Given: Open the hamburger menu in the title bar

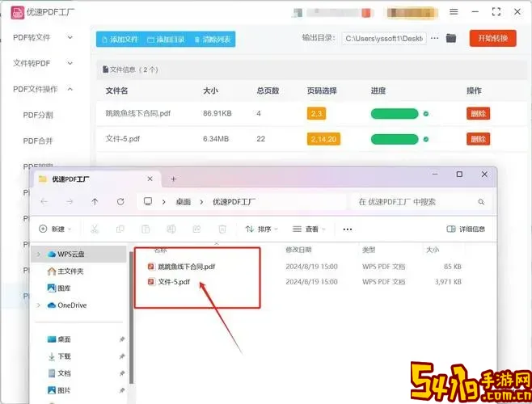Looking at the screenshot, I should click(454, 12).
